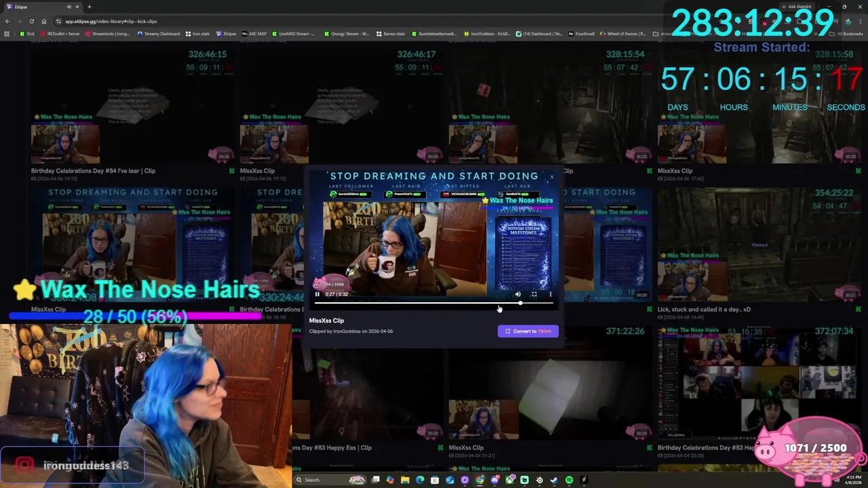Open the Barren stats bookmark
Screen dimensions: 868x488
[390, 34]
